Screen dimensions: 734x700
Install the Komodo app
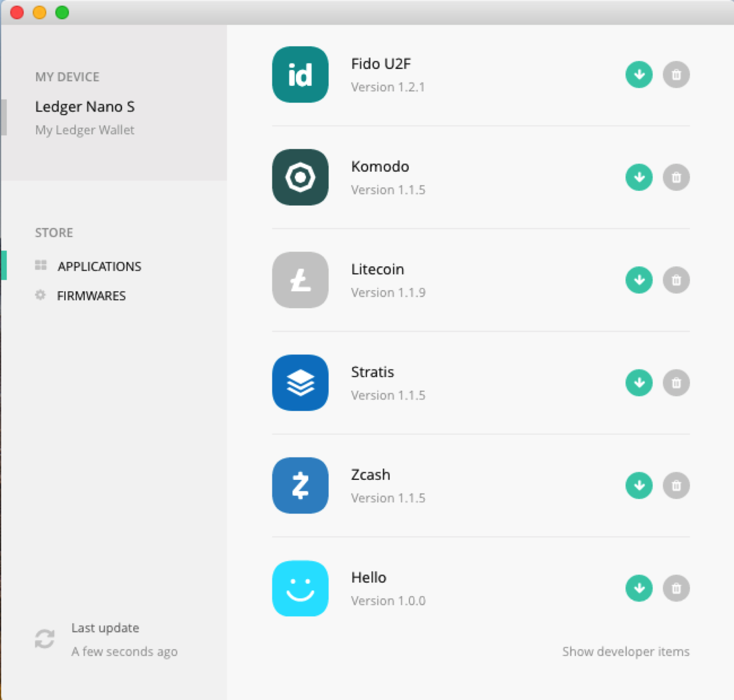pos(639,177)
